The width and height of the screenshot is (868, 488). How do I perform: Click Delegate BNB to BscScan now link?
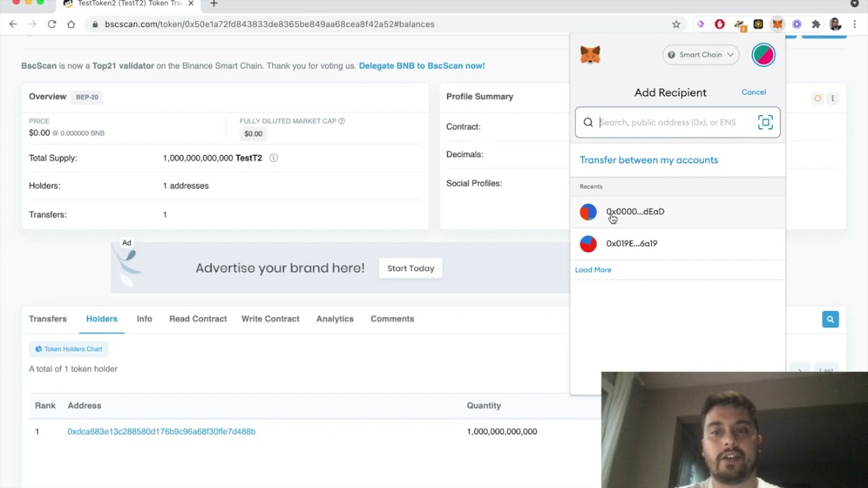(422, 66)
